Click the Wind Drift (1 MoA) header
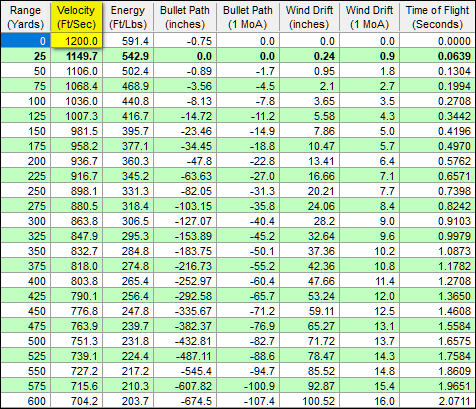Image resolution: width=476 pixels, height=409 pixels. coord(369,17)
